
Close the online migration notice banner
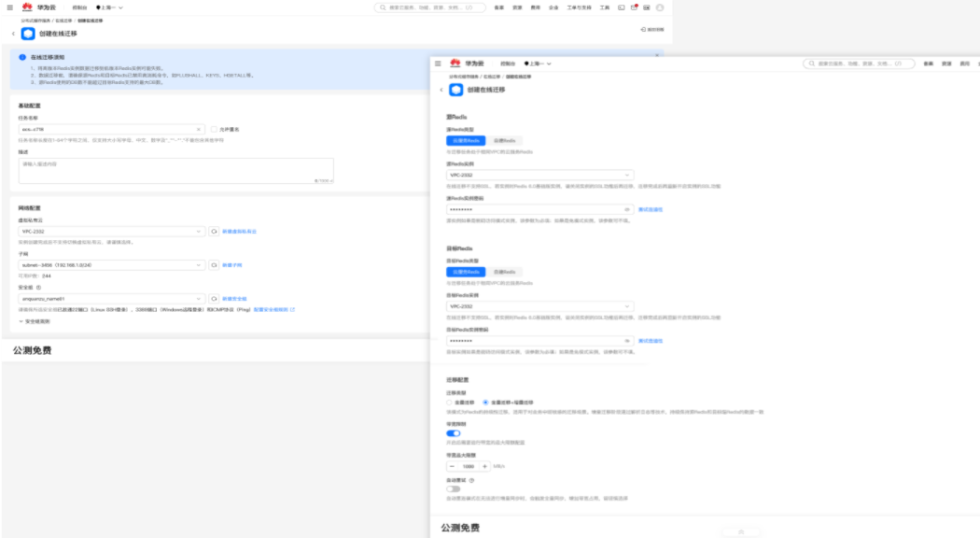coord(657,56)
